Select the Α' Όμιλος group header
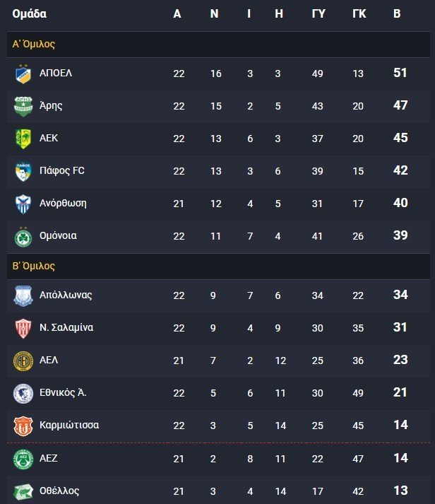Image resolution: width=435 pixels, height=504 pixels. [219, 45]
